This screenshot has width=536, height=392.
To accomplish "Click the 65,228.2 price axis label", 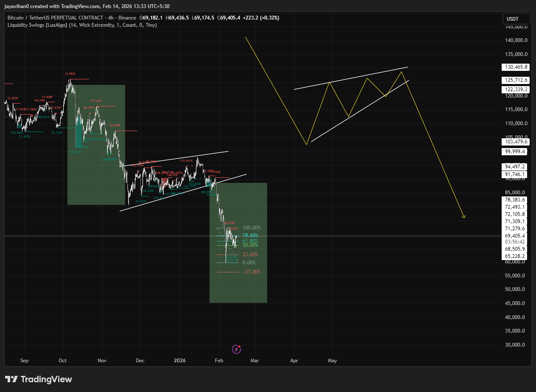I will (516, 256).
